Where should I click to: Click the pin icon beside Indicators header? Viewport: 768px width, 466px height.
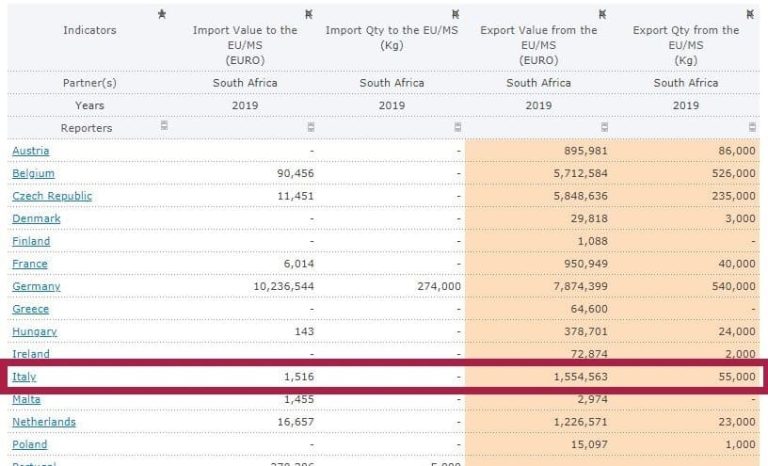pos(162,14)
